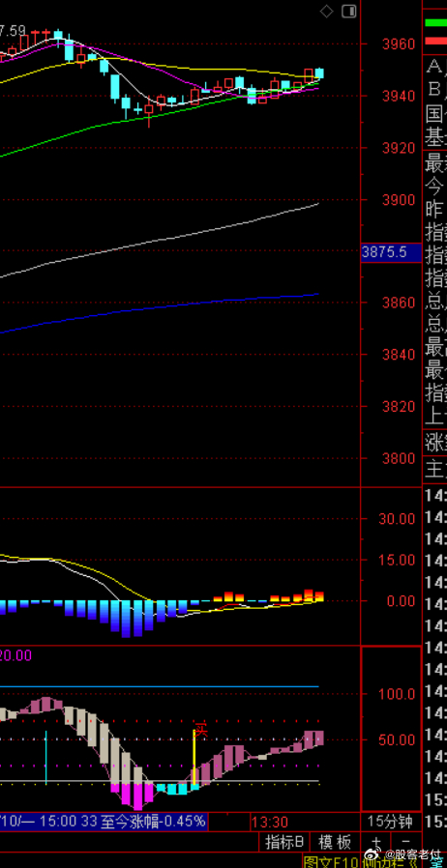Click the 图文F10 link in status bar
Viewport: 447px width, 868px height.
click(x=331, y=862)
